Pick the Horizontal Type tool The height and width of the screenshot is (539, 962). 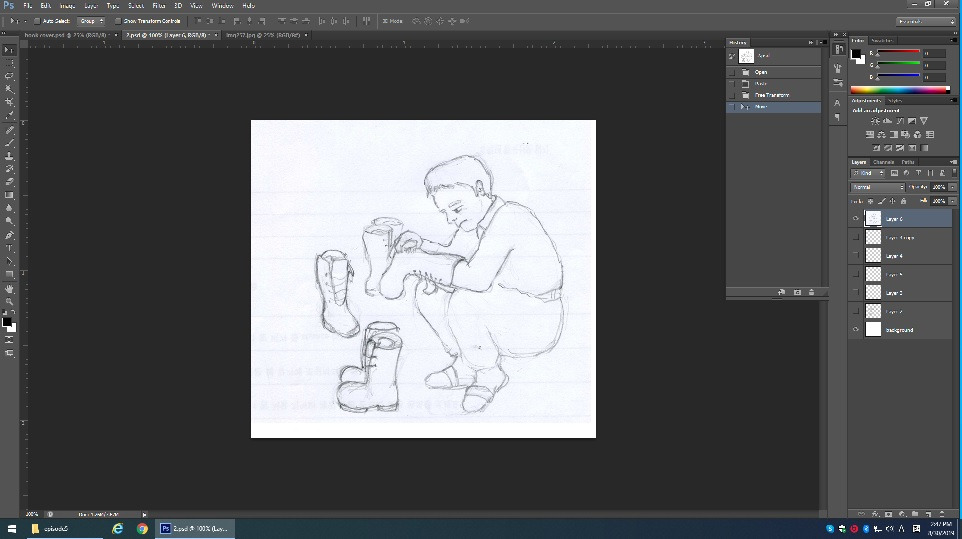pos(9,248)
